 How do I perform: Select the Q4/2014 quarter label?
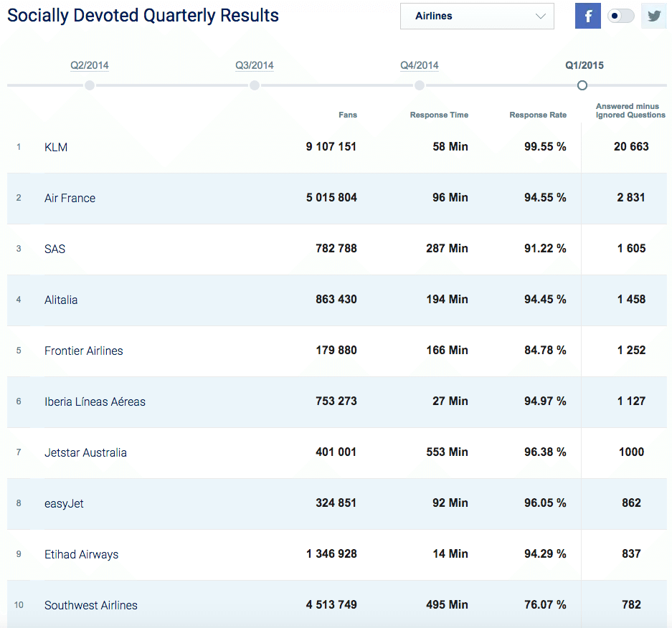(x=420, y=65)
